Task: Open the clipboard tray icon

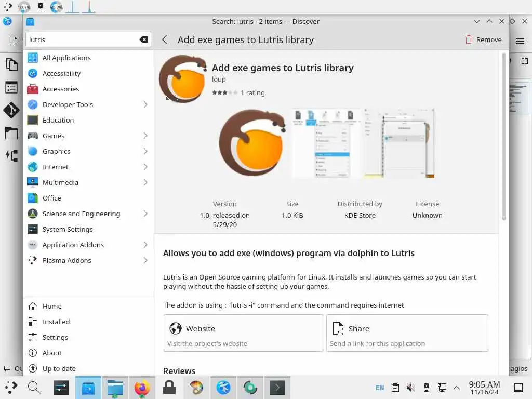Action: tap(395, 388)
